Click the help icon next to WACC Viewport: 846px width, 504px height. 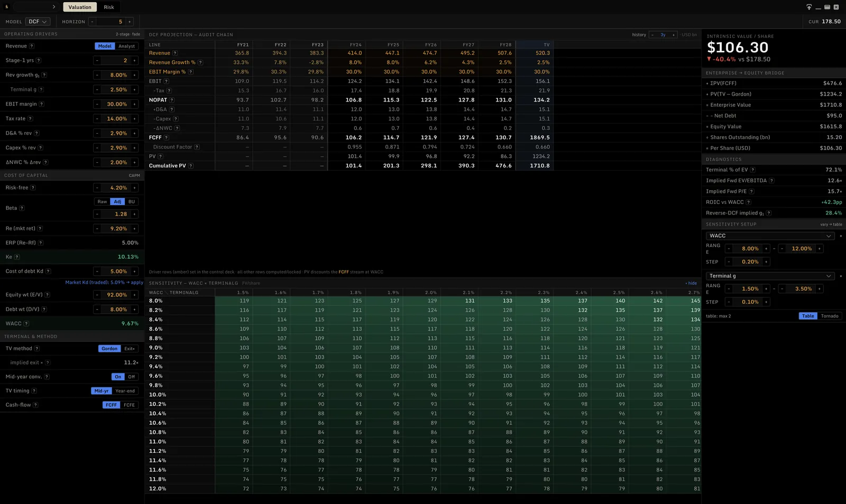26,323
